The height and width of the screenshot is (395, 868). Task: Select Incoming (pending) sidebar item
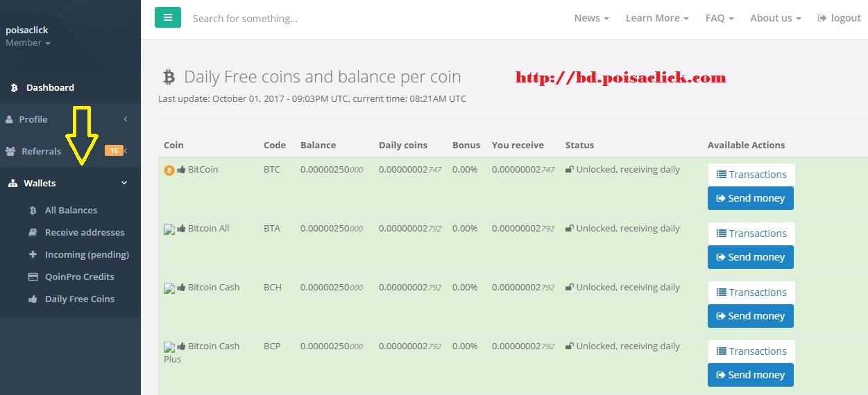click(x=87, y=254)
